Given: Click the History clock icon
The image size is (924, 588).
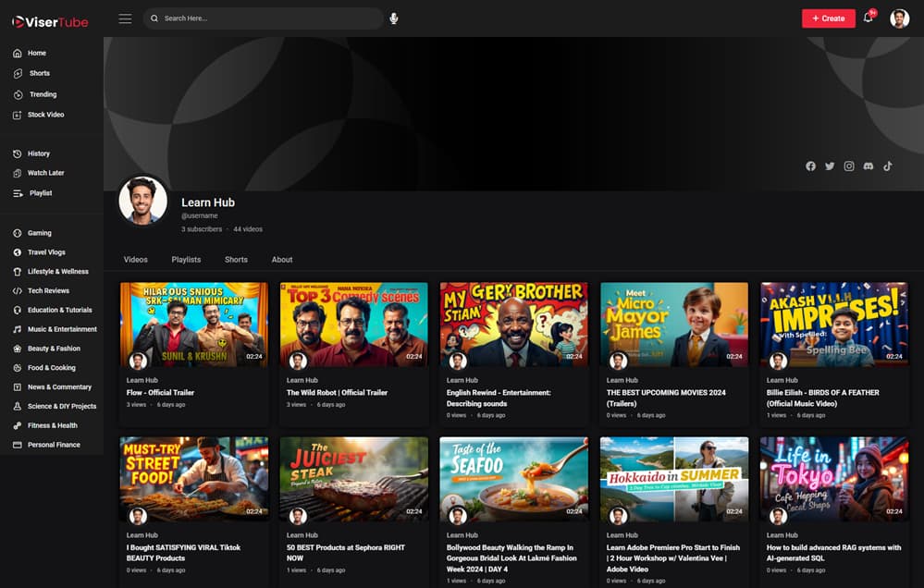Looking at the screenshot, I should pos(17,153).
